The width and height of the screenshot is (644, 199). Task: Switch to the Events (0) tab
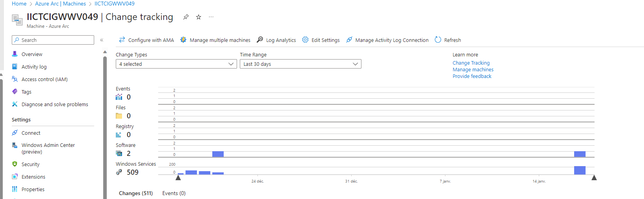174,193
